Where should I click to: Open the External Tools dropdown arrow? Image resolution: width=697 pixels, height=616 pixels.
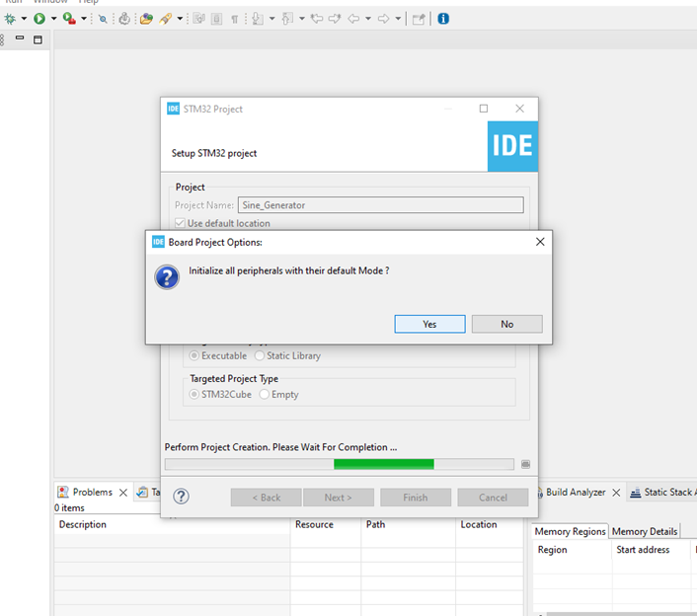click(x=84, y=19)
